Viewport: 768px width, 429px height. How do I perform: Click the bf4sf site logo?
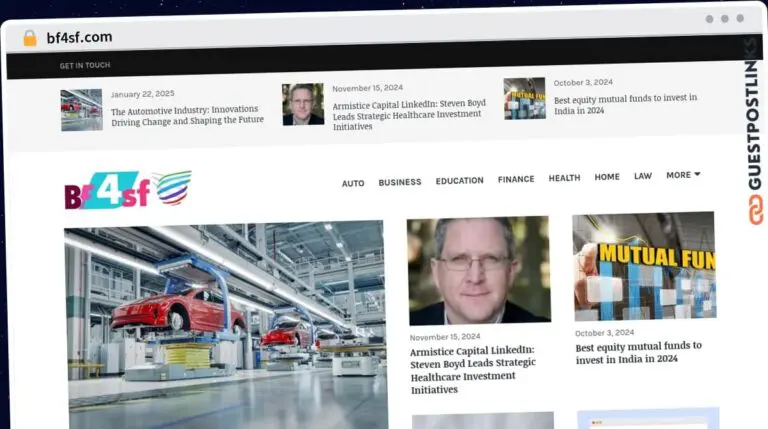[127, 189]
